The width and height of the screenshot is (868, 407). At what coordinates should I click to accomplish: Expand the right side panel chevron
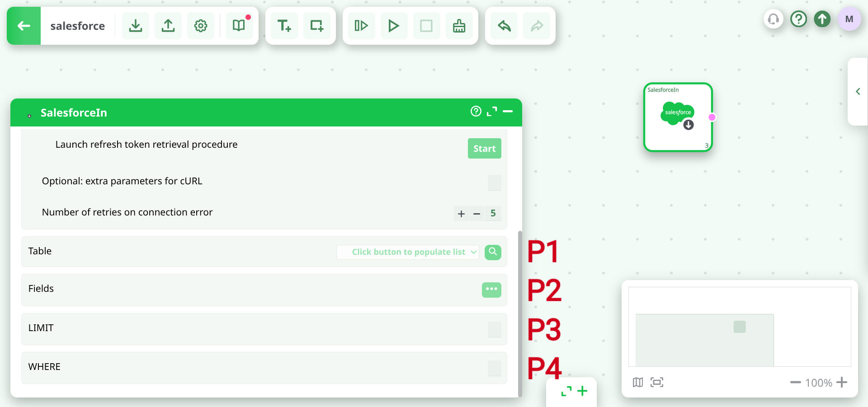coord(858,91)
